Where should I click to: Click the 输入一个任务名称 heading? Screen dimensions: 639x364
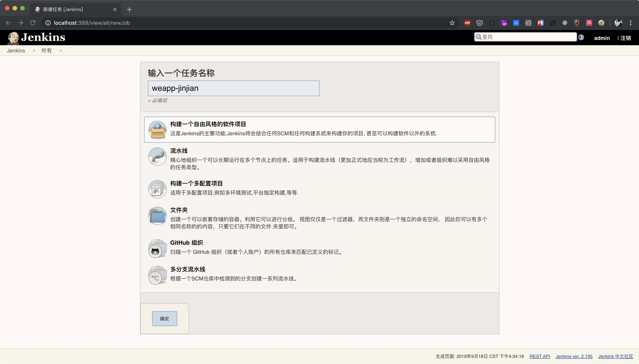(181, 73)
